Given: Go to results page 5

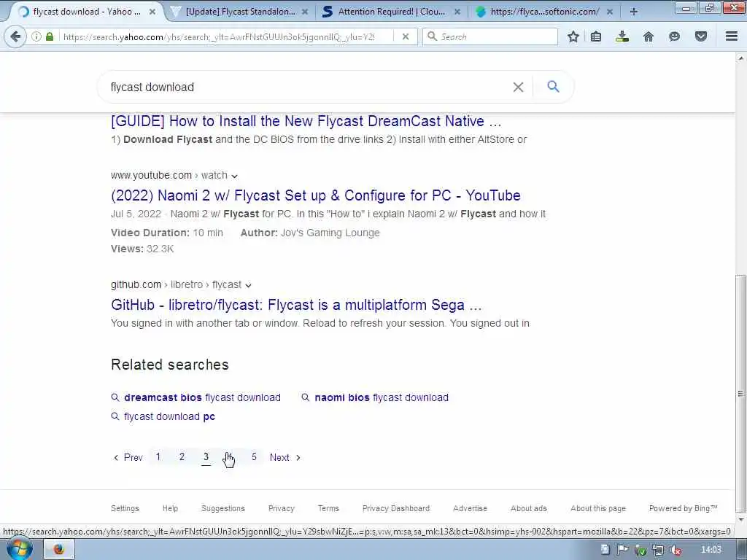Looking at the screenshot, I should (254, 456).
